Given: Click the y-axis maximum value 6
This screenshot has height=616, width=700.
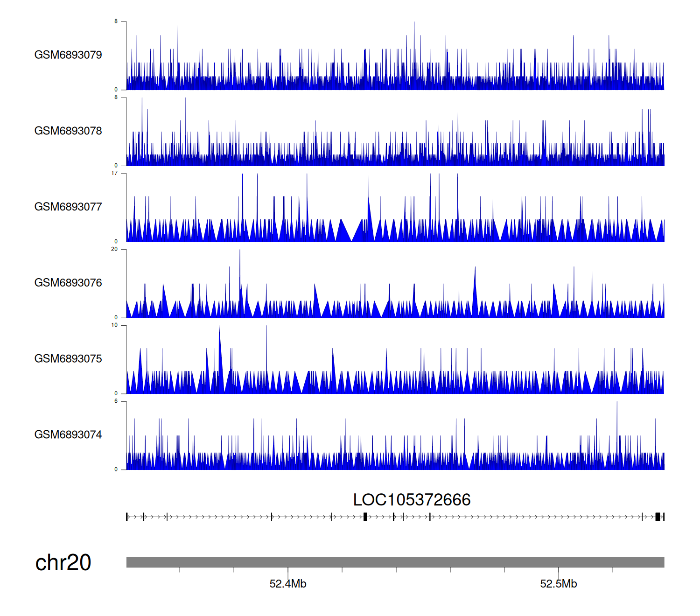Looking at the screenshot, I should [x=116, y=401].
